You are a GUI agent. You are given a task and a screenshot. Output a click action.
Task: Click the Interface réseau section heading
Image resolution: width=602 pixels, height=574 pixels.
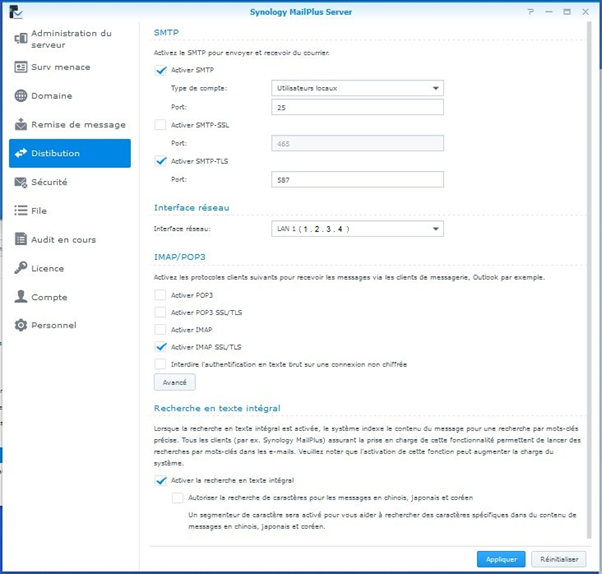192,208
